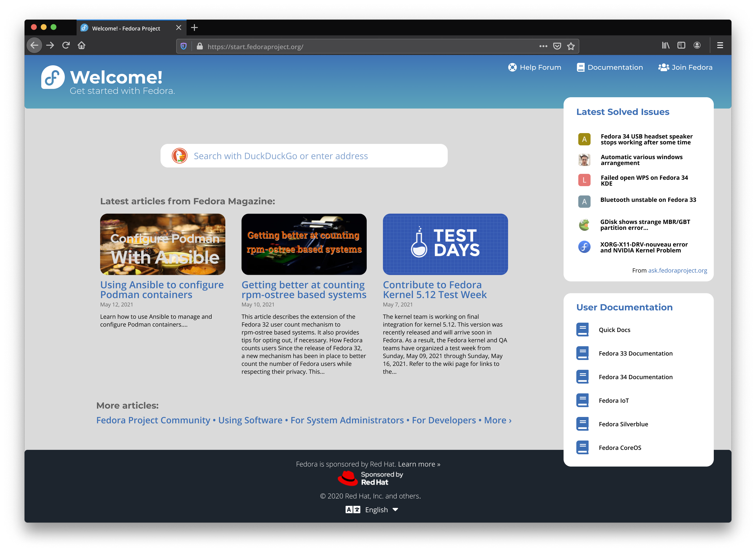756x552 pixels.
Task: Open the Configure Podman With Ansible thumbnail
Action: [x=163, y=244]
